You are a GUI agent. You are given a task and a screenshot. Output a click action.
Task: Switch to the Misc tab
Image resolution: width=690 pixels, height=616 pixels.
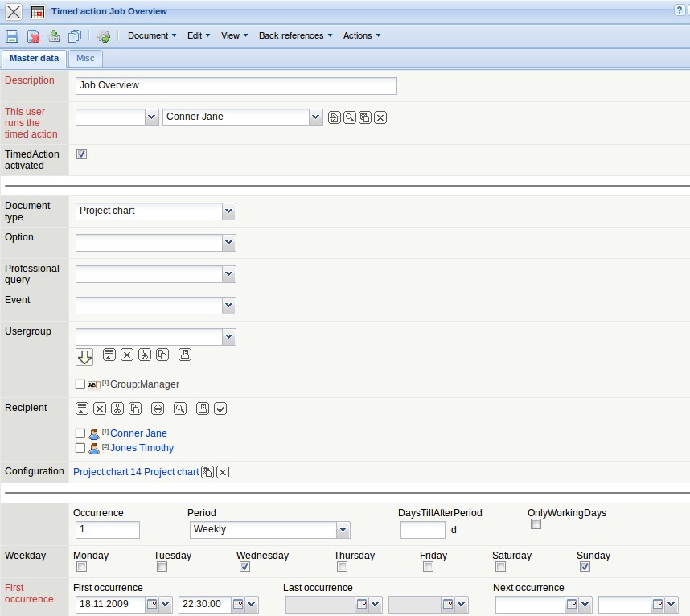coord(85,58)
